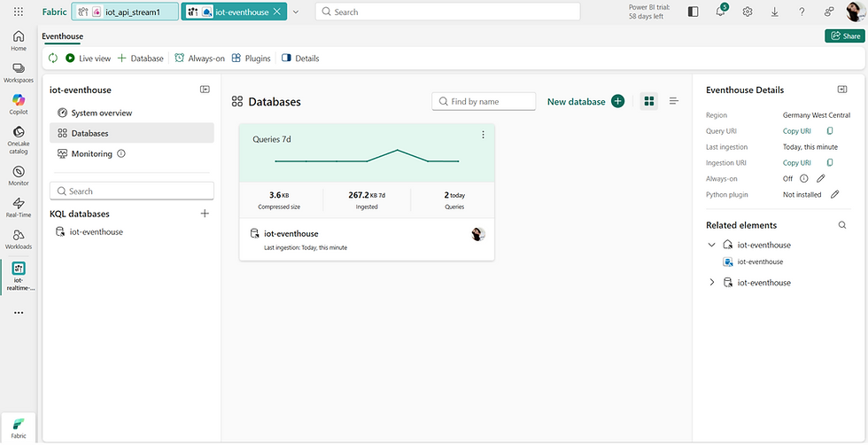Toggle the side panel layout icon
868x445 pixels.
(x=693, y=12)
